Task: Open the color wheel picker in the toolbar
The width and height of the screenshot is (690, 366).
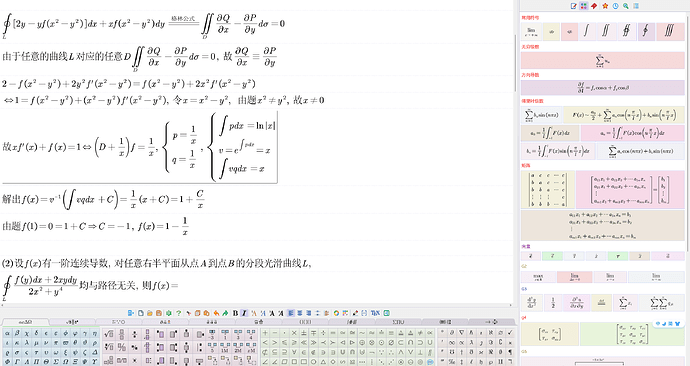Action: 336,313
